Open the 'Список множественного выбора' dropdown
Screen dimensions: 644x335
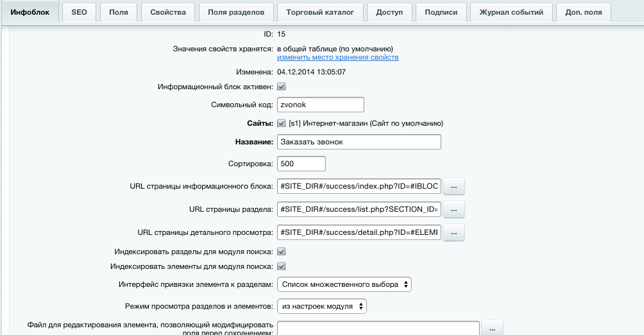344,284
